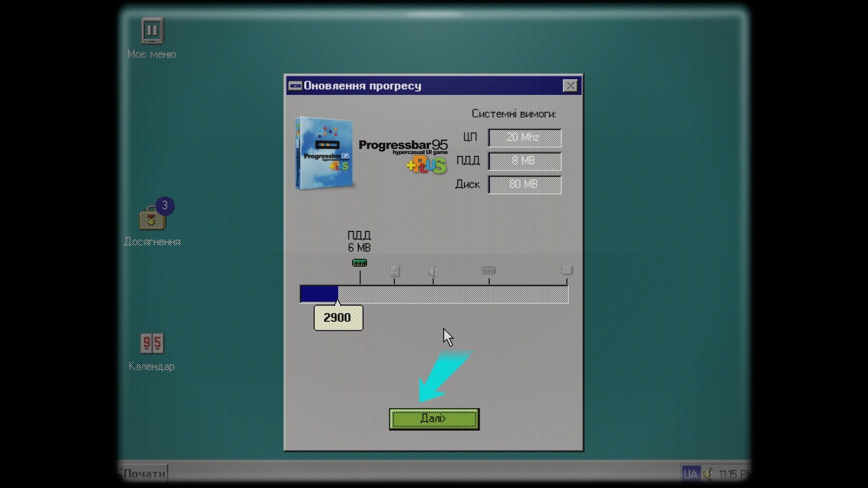The width and height of the screenshot is (868, 488).
Task: Click the green Далі> button
Action: click(x=434, y=419)
